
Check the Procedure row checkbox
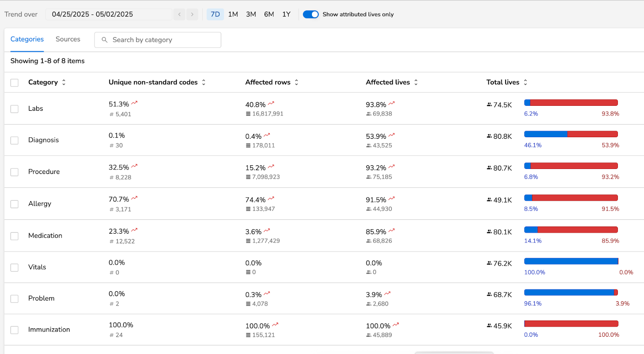point(14,172)
